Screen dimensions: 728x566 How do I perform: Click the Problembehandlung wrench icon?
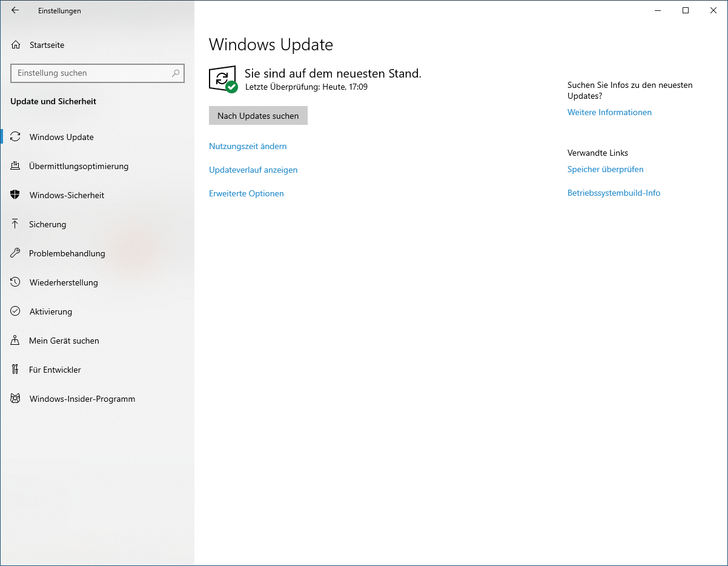[x=16, y=253]
